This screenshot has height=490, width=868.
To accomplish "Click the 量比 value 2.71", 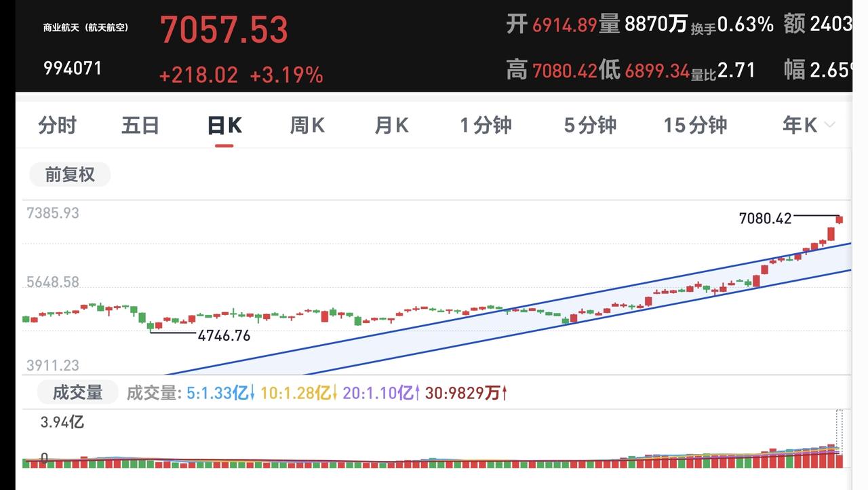I will coord(736,70).
